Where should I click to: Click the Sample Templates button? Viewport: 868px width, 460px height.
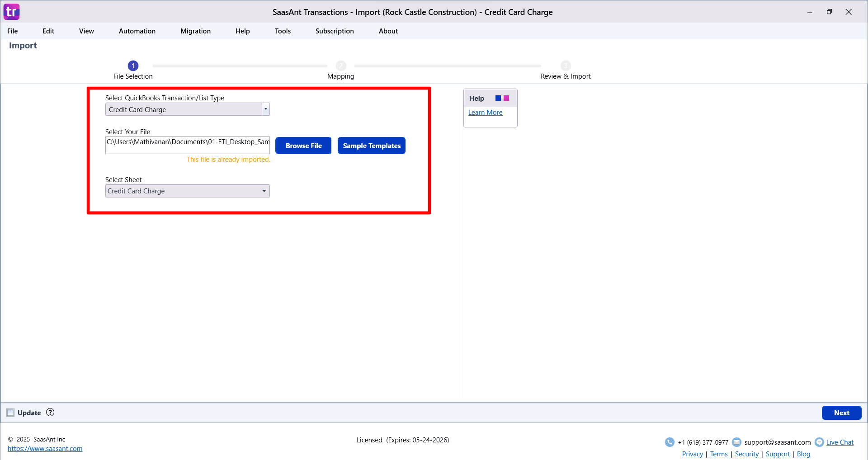click(372, 146)
